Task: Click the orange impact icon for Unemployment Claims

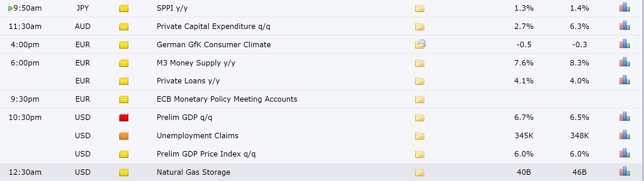Action: (124, 136)
